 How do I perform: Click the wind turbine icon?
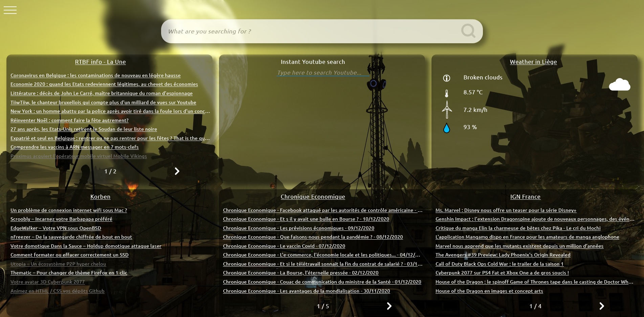pos(447,109)
